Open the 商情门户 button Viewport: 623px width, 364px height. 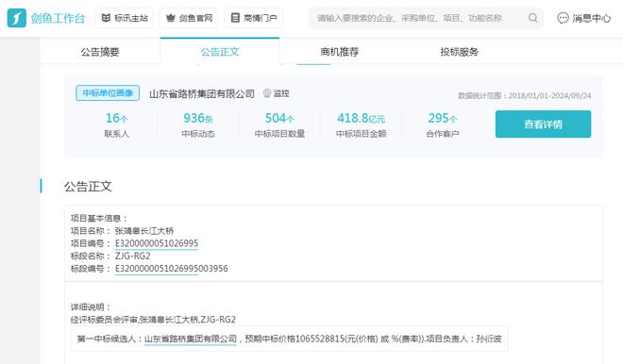[x=254, y=18]
